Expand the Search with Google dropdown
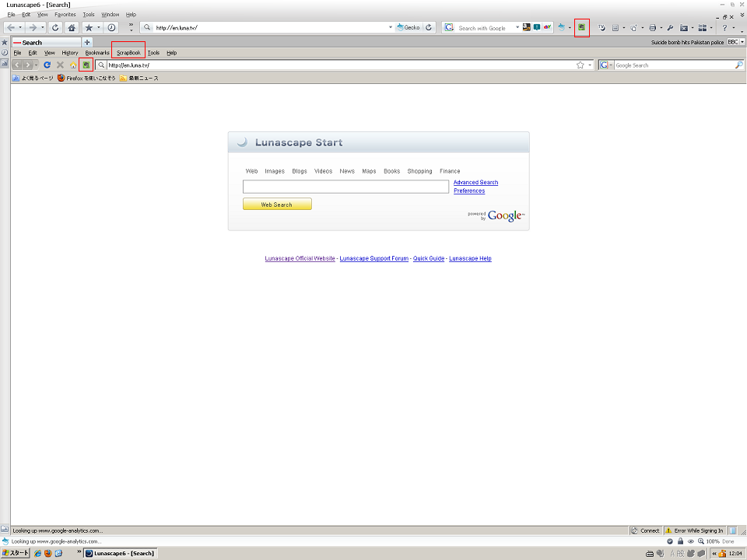 point(517,28)
